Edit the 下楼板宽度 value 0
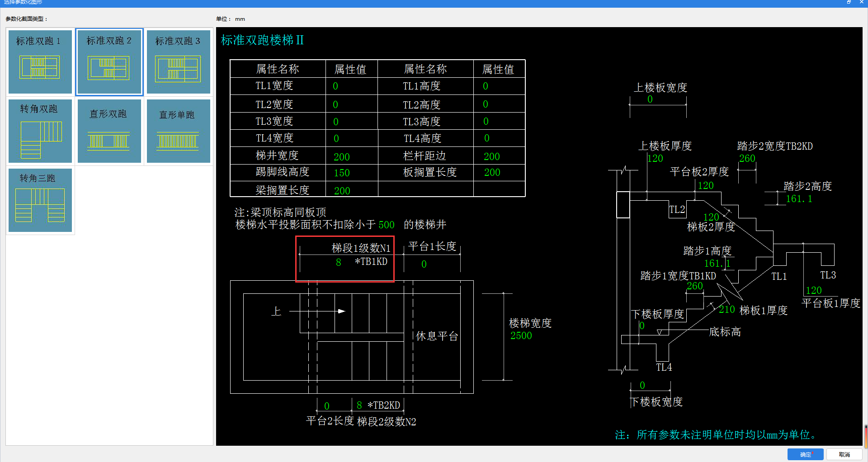868x462 pixels. pos(642,385)
